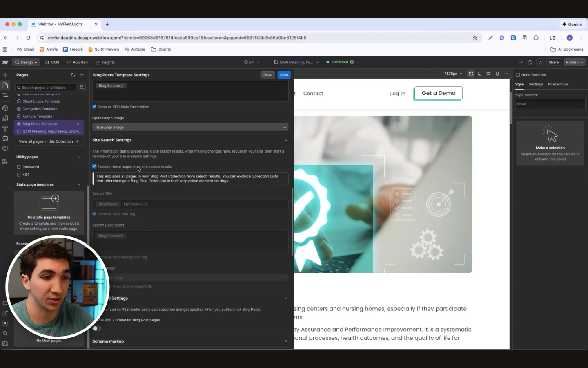Image resolution: width=588 pixels, height=368 pixels.
Task: Tick the None Selected checkbox
Action: click(x=518, y=75)
